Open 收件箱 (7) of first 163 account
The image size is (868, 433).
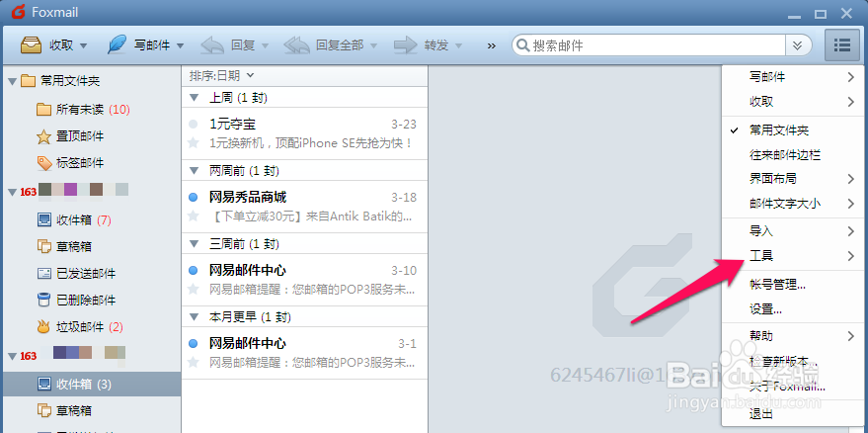74,220
